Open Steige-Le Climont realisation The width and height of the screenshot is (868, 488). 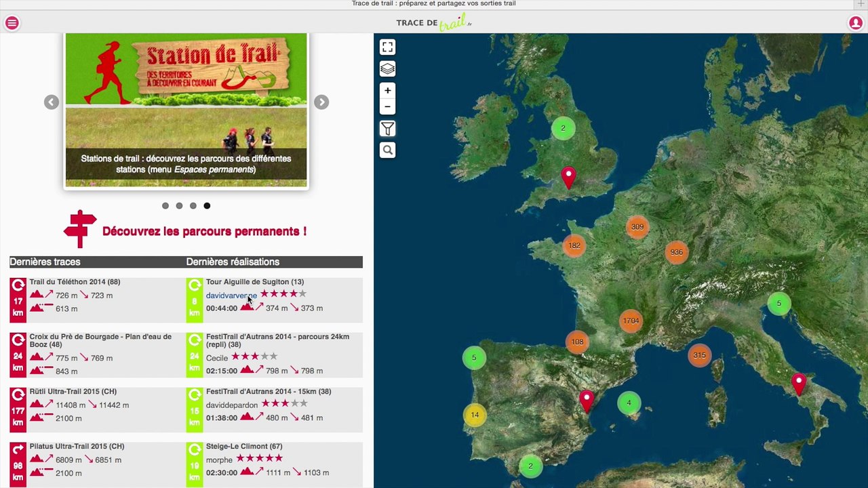(x=244, y=447)
